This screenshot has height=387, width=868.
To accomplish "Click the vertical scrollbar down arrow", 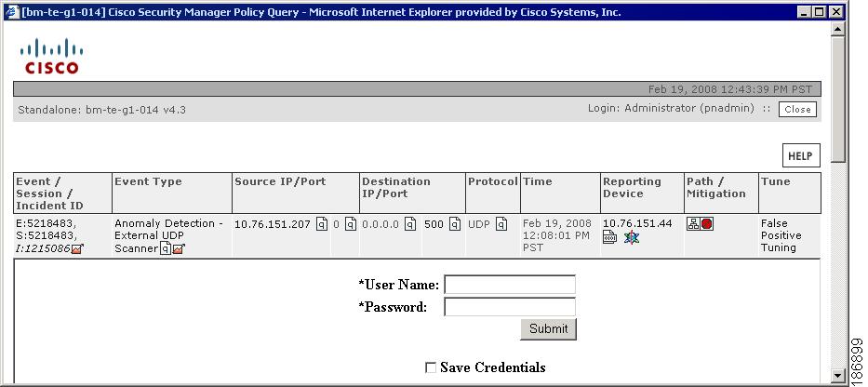I will pyautogui.click(x=837, y=375).
